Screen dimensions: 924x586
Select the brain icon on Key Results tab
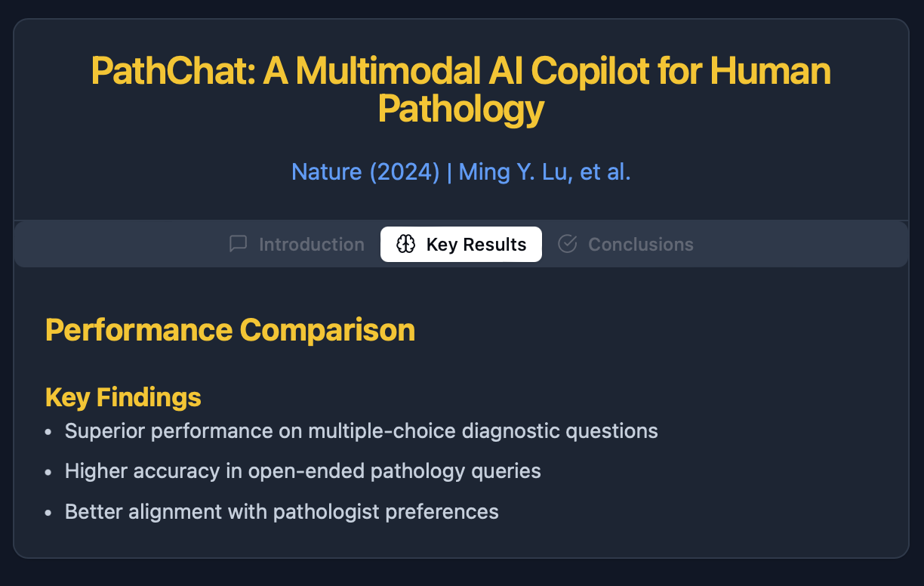pyautogui.click(x=405, y=244)
